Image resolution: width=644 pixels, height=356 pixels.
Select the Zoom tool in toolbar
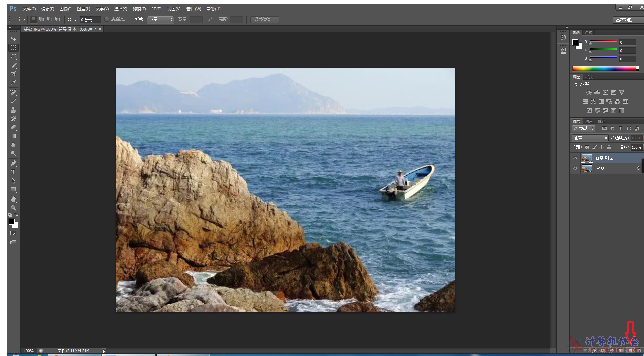[x=13, y=208]
